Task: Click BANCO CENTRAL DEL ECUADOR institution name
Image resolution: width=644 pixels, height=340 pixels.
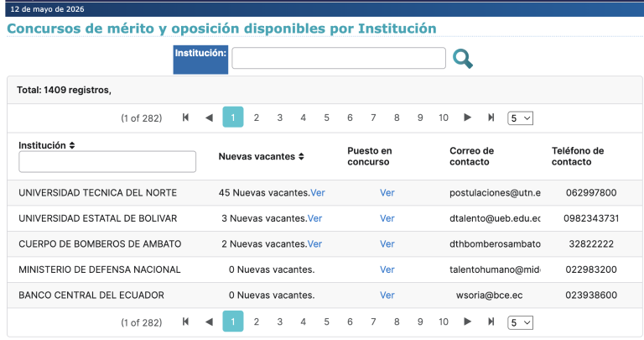Action: (x=91, y=295)
